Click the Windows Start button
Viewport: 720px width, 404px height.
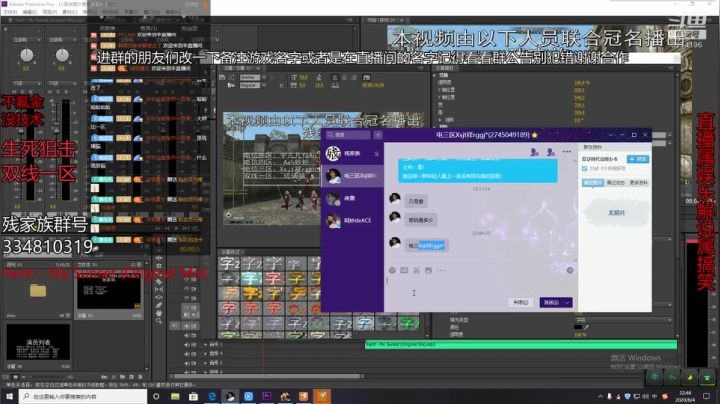[x=9, y=396]
